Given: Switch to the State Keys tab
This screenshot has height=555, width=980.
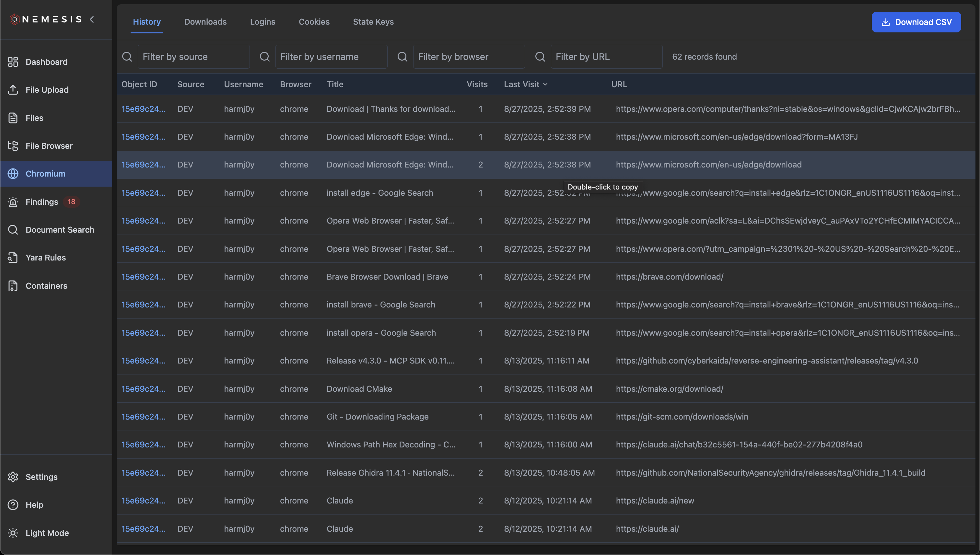Looking at the screenshot, I should click(x=373, y=22).
